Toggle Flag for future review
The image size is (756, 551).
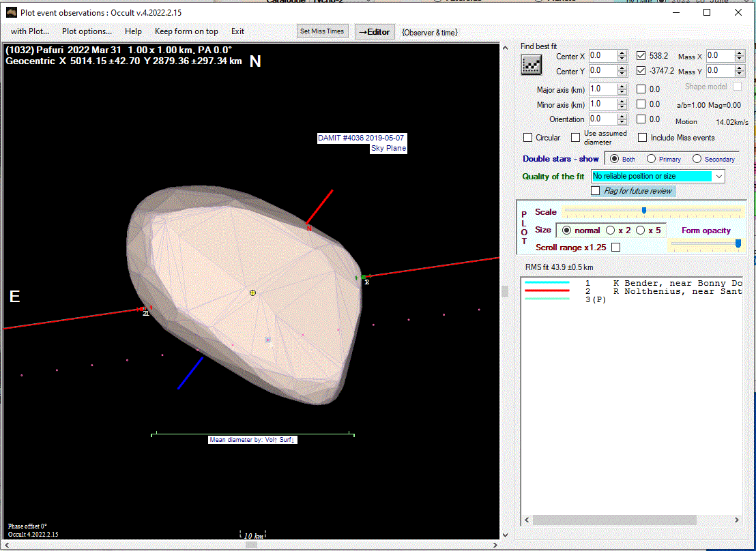[x=596, y=191]
